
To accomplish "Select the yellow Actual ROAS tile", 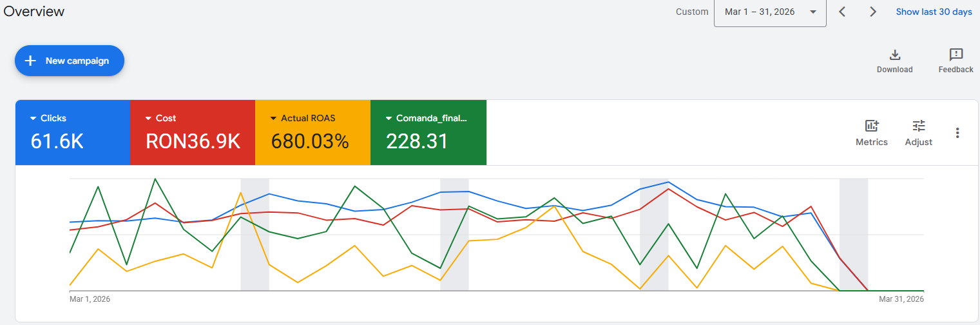I will coord(313,133).
